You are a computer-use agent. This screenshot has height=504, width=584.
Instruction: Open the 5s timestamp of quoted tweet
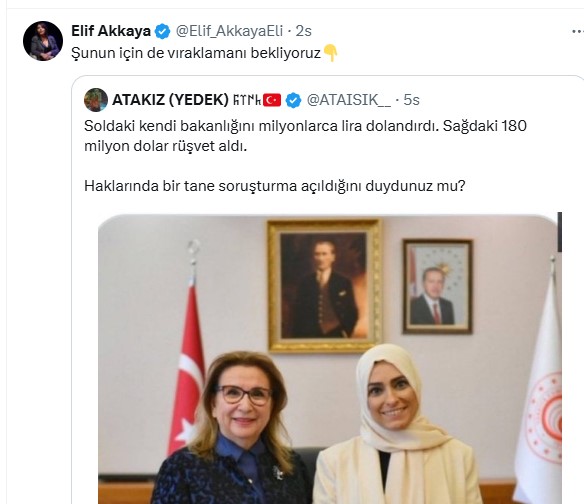(412, 100)
